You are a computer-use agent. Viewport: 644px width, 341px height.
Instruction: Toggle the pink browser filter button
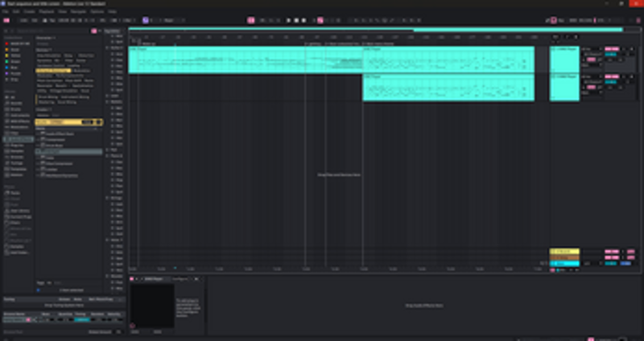93,31
